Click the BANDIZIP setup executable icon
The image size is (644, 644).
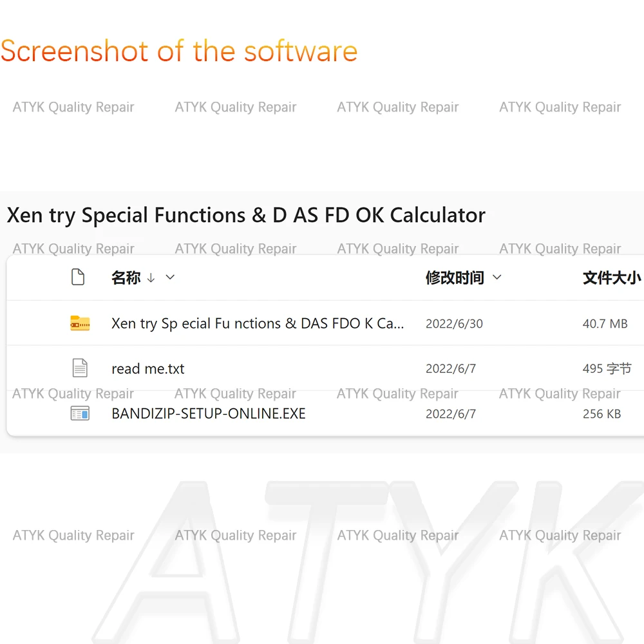pos(80,413)
